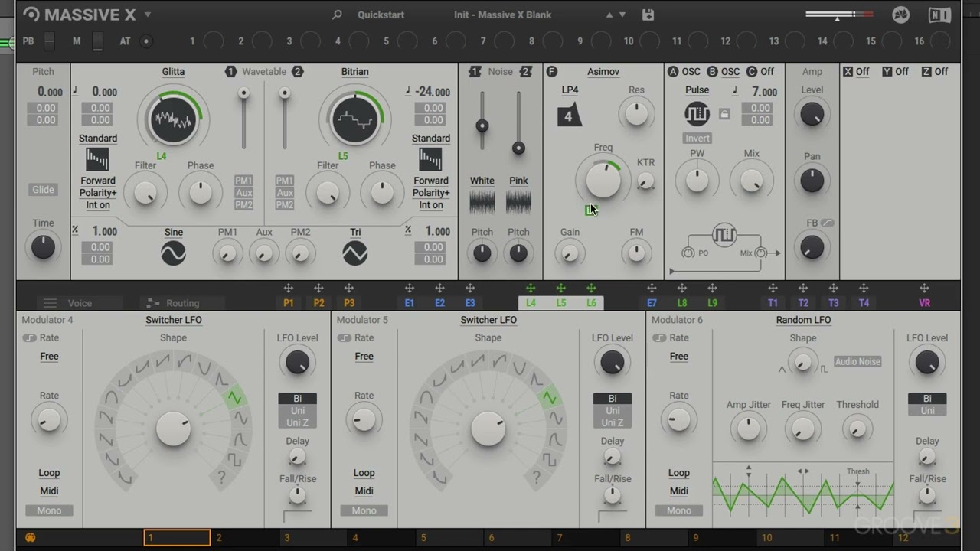This screenshot has height=551, width=980.
Task: Open the Asimov filter type menu
Action: pyautogui.click(x=603, y=71)
